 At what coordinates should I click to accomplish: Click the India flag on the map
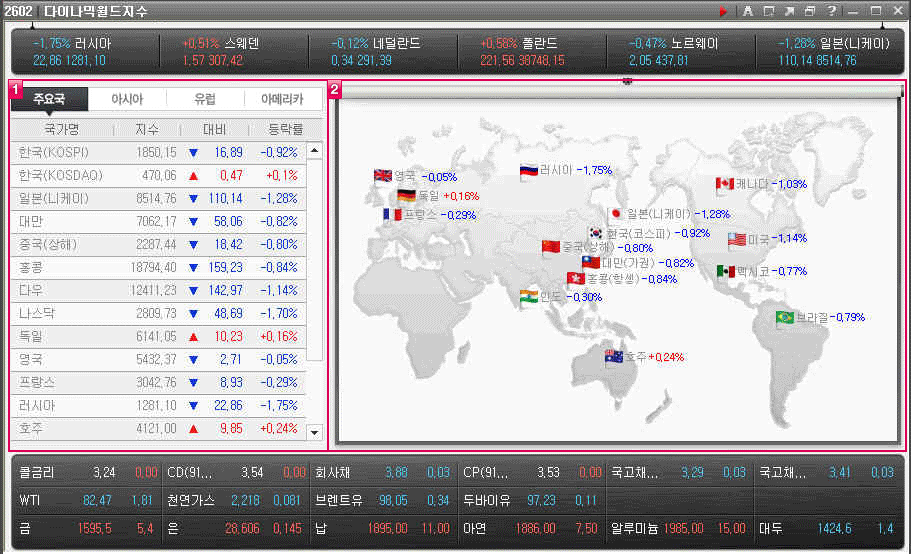529,297
